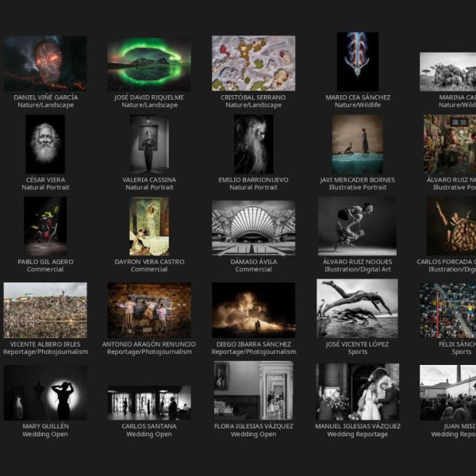Open Daniel Viñé García's volcano landscape photo
The height and width of the screenshot is (476, 476).
(x=45, y=63)
